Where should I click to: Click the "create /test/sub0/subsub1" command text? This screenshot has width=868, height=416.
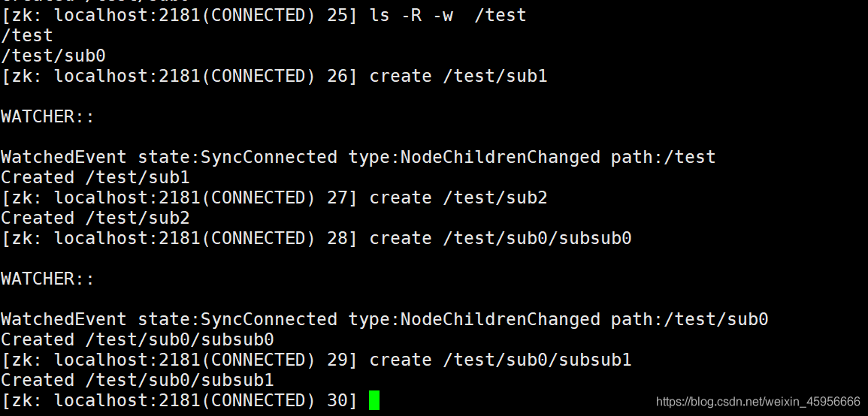coord(501,360)
